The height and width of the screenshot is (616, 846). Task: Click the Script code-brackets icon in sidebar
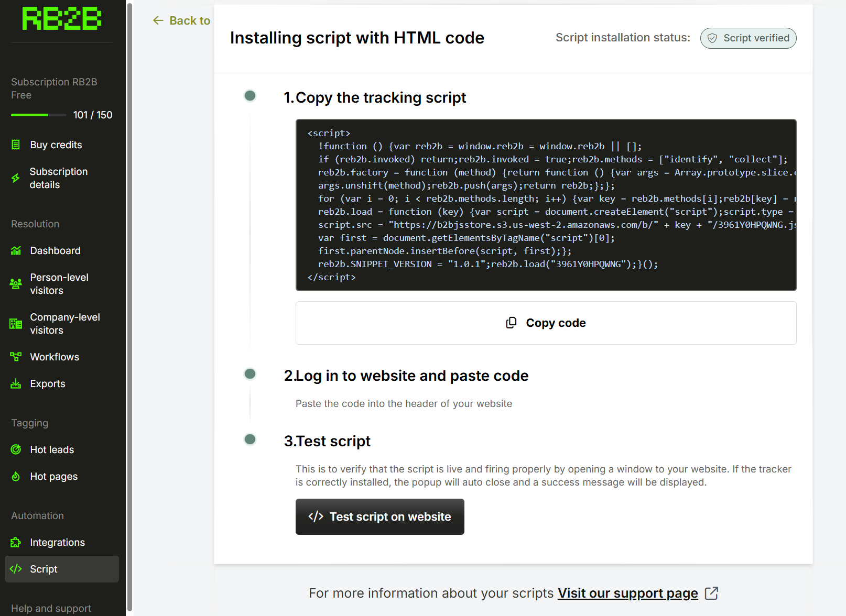pyautogui.click(x=16, y=569)
